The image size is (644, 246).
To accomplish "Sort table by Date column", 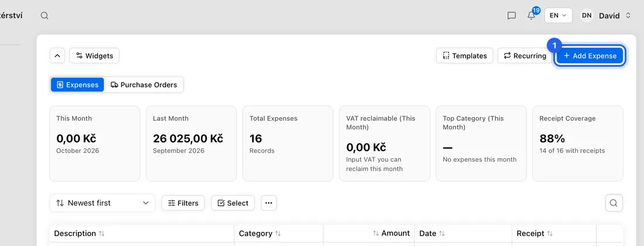I will pyautogui.click(x=432, y=233).
